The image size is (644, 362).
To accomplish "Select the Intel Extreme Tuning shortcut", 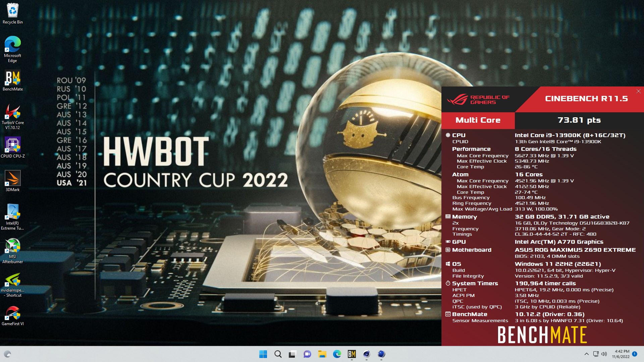I will coord(13,217).
